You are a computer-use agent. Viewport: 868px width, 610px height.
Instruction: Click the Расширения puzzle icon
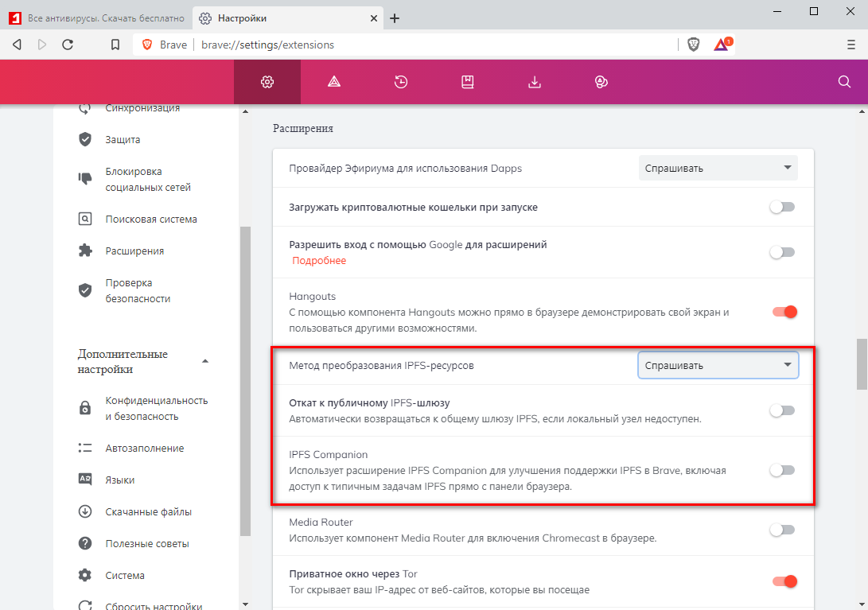[84, 251]
